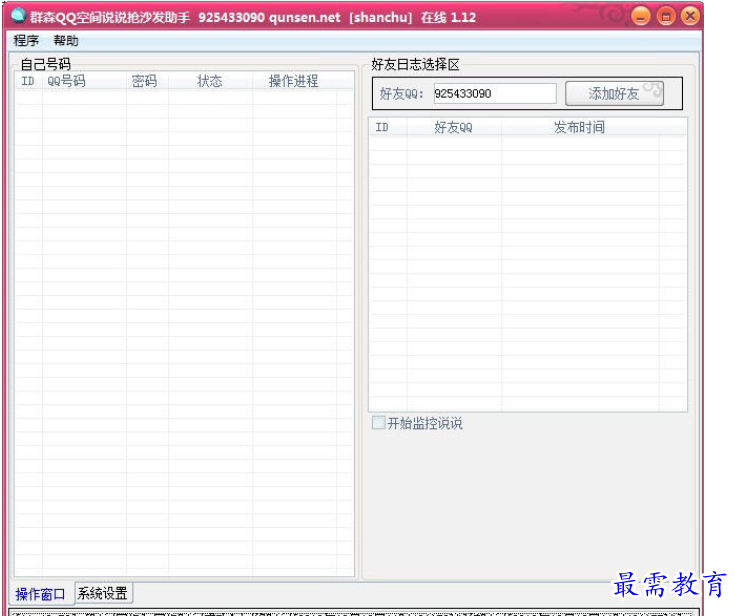Close the 群森QQ空间 window

point(690,16)
